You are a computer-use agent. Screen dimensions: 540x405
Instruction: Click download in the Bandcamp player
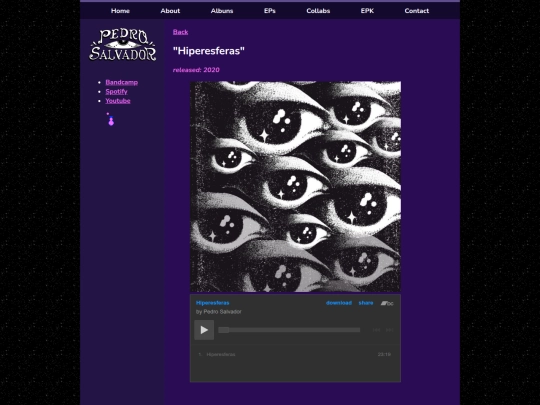[339, 303]
